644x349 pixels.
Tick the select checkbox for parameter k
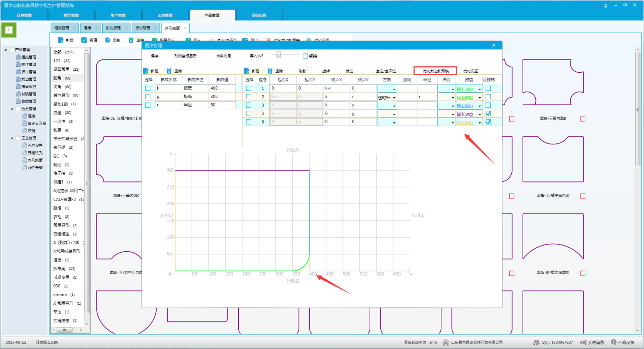(x=148, y=88)
